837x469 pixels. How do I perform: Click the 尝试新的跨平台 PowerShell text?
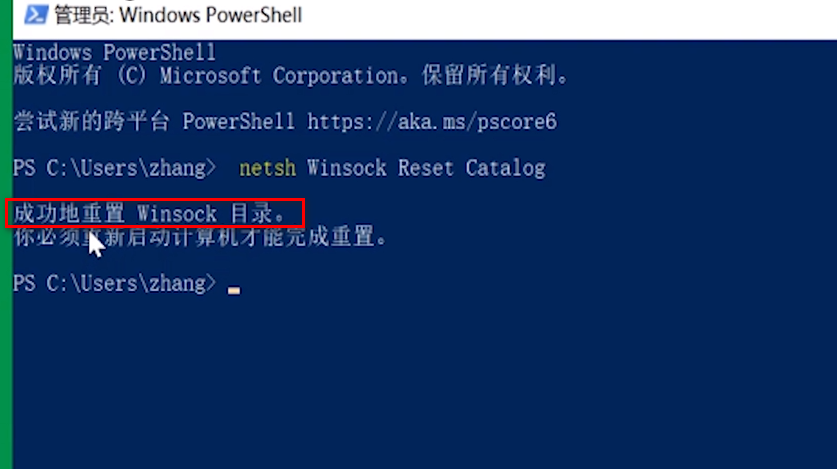[x=154, y=122]
